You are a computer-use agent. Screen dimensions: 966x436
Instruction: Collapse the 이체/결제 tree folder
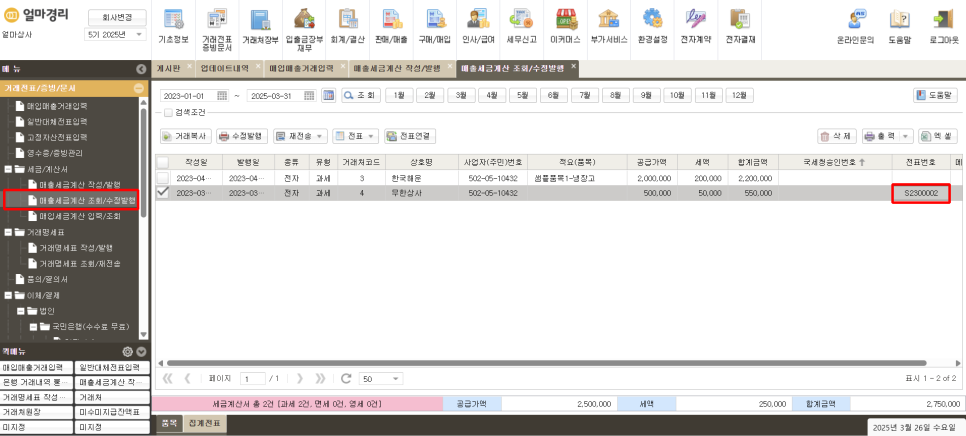point(8,294)
